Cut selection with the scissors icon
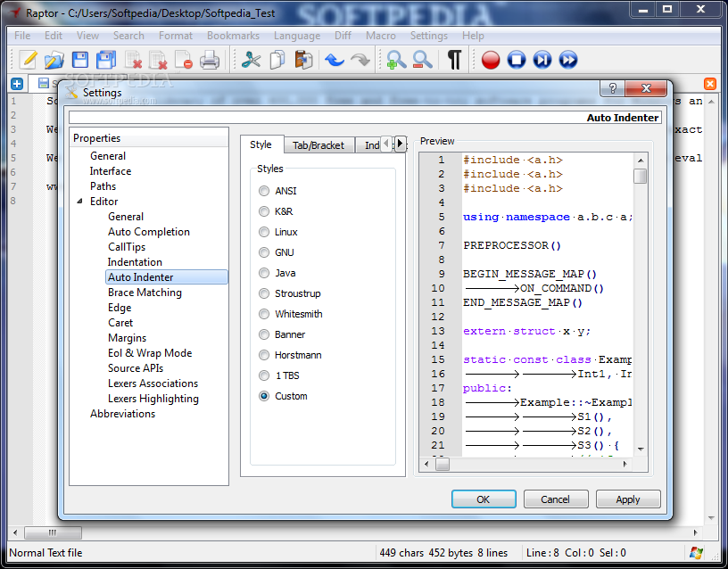728x569 pixels. (x=252, y=60)
